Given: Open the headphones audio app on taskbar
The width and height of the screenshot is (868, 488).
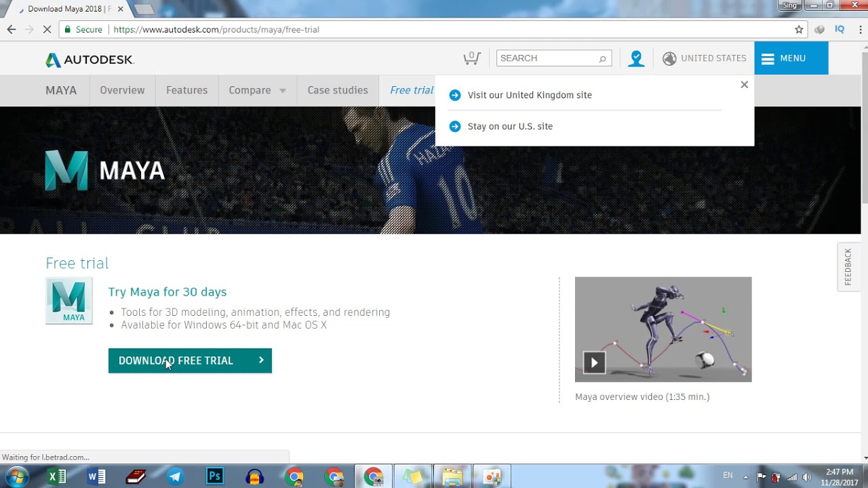Looking at the screenshot, I should [255, 476].
